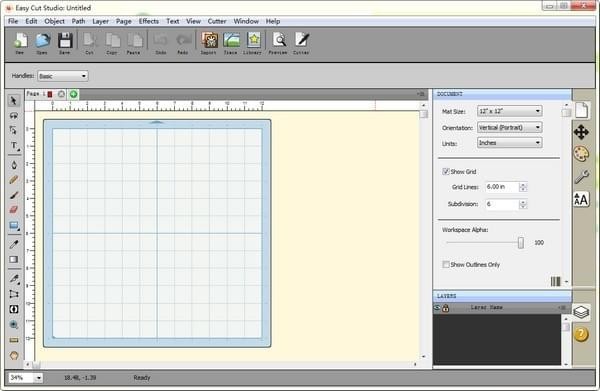Open the color palette panel icon
600x391 pixels.
(581, 154)
